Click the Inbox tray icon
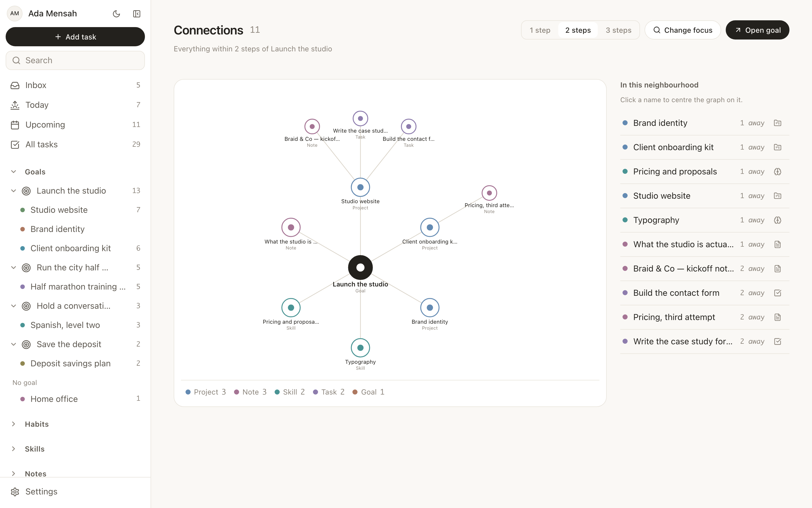This screenshot has width=812, height=508. 15,85
